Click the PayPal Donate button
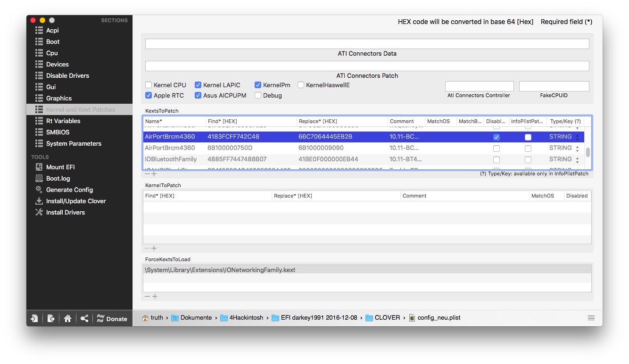Viewport: 629px width, 364px height. point(112,318)
